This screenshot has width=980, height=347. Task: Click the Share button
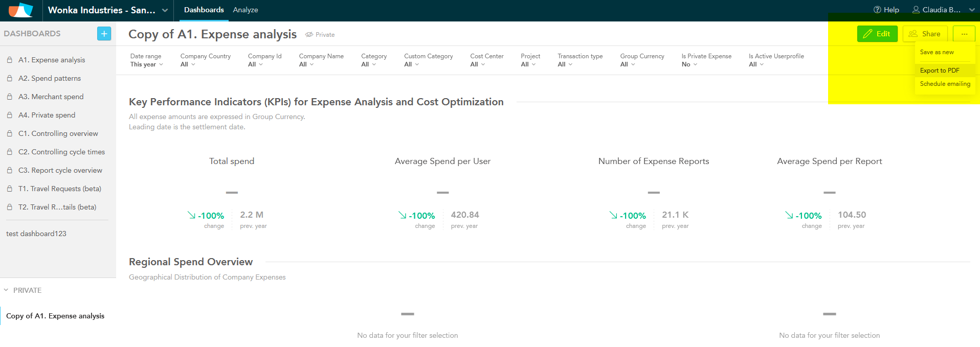(925, 34)
